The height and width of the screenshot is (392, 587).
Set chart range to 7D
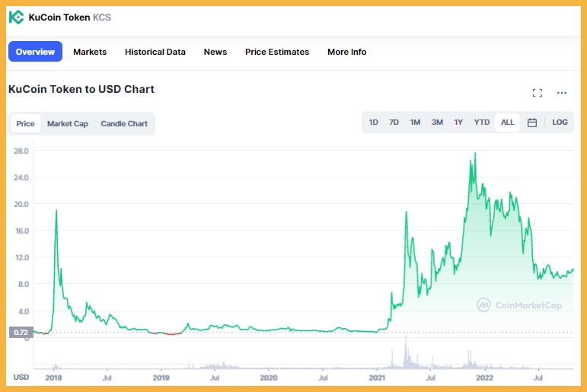click(x=394, y=123)
